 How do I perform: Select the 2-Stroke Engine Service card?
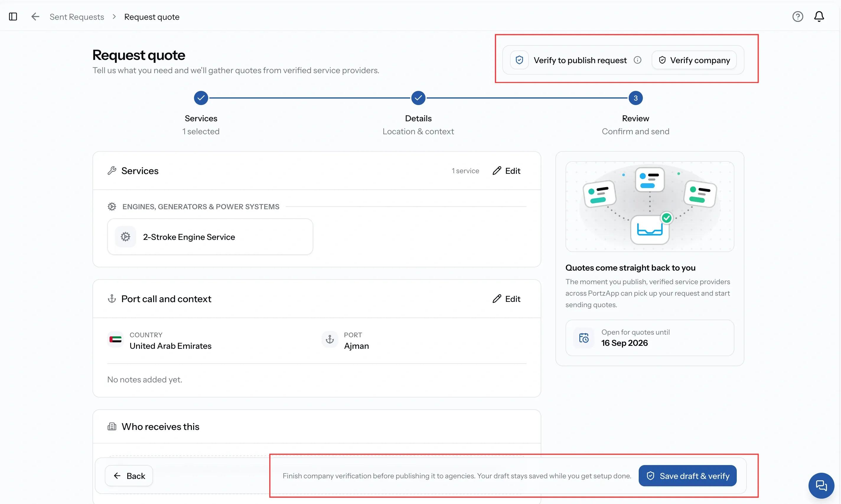(x=210, y=237)
